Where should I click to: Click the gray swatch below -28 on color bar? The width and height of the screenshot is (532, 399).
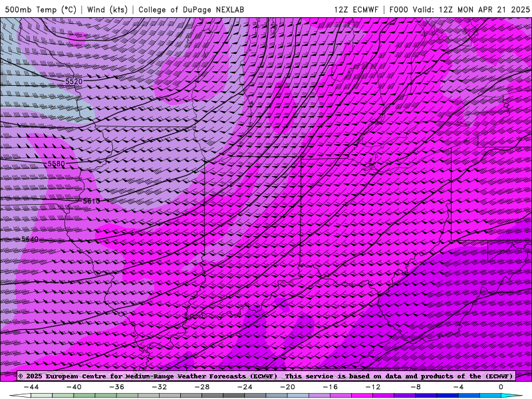213,396
